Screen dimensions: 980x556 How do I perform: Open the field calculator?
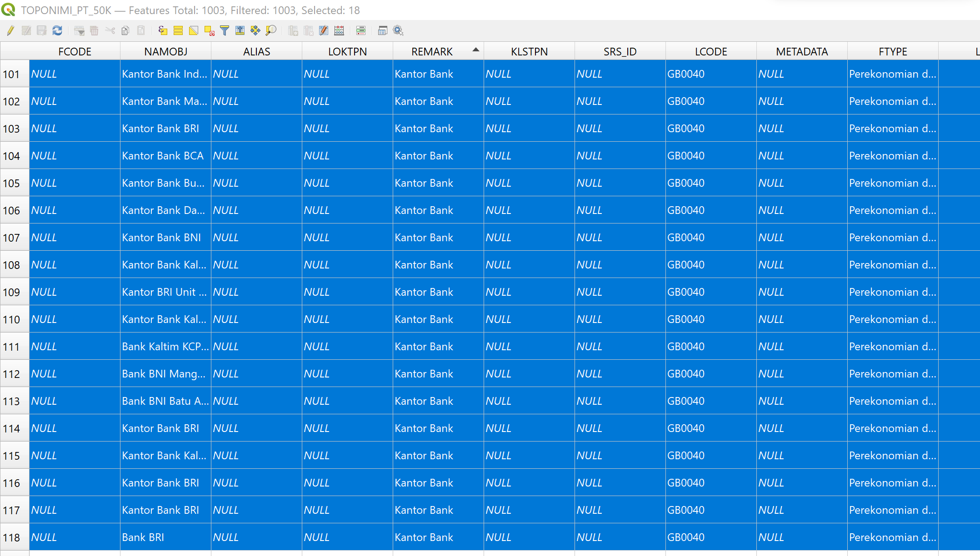pyautogui.click(x=339, y=30)
